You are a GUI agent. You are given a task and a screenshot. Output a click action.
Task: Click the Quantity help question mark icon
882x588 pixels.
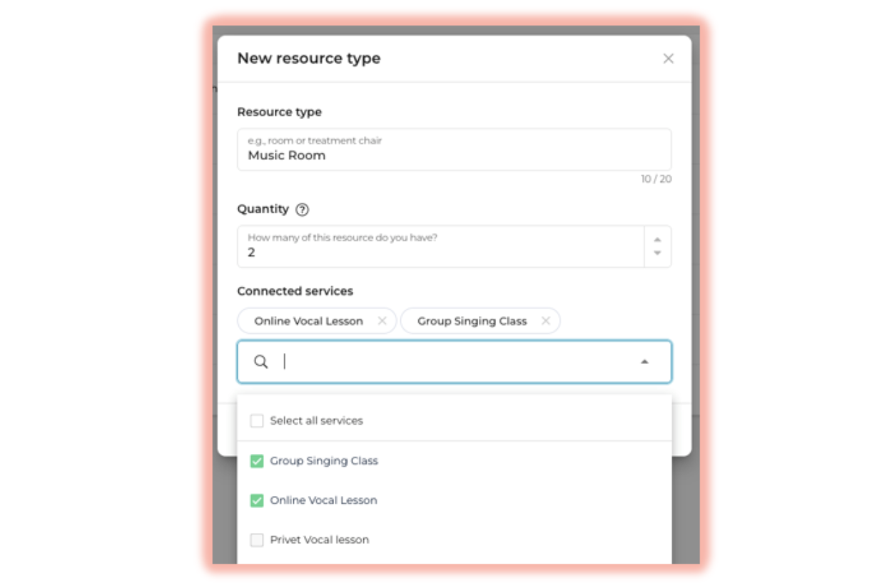coord(302,210)
